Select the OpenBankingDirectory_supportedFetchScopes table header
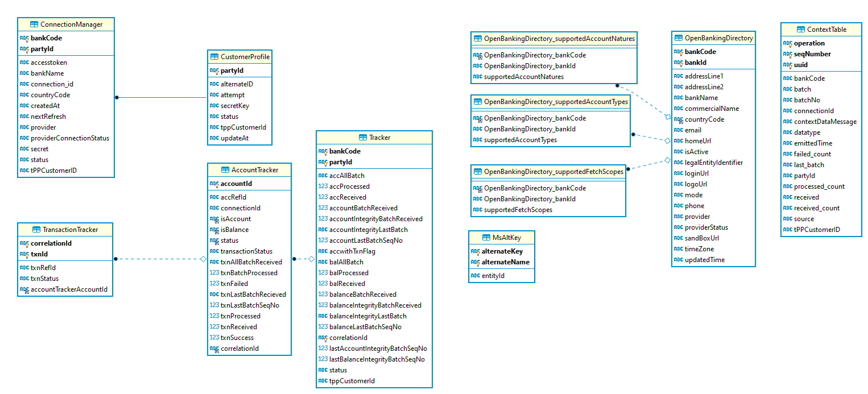The width and height of the screenshot is (868, 394). [x=553, y=172]
